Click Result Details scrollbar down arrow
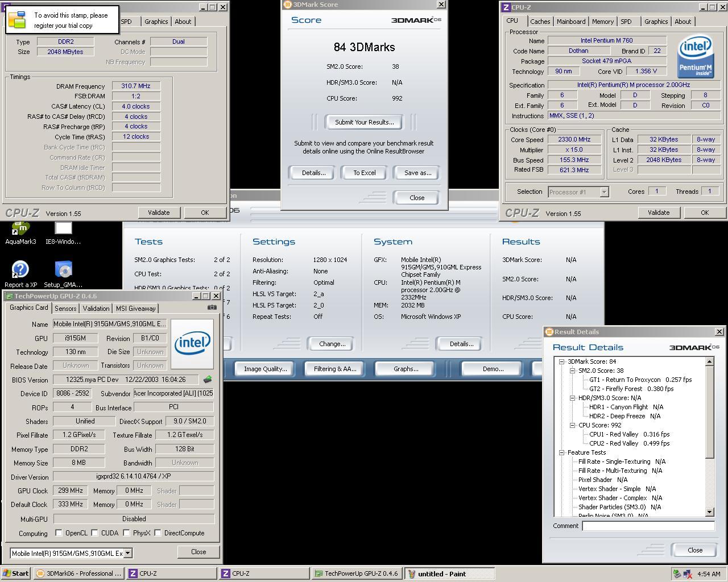728x582 pixels. (x=709, y=512)
